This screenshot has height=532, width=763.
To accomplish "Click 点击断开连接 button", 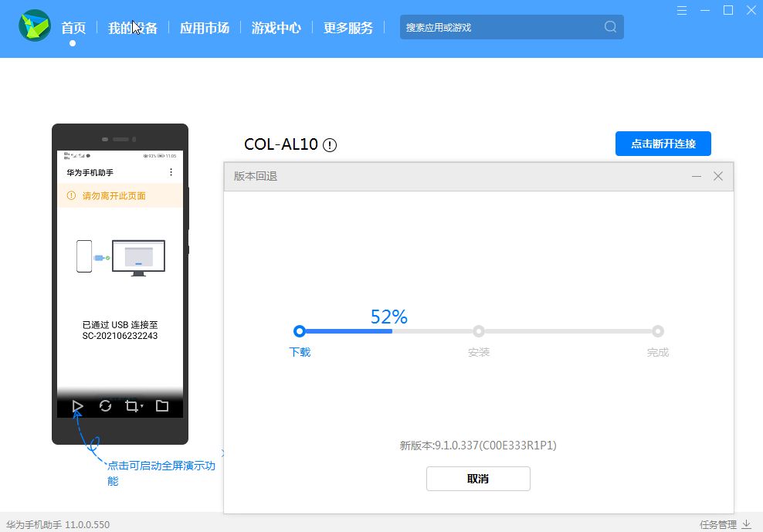I will click(x=663, y=144).
